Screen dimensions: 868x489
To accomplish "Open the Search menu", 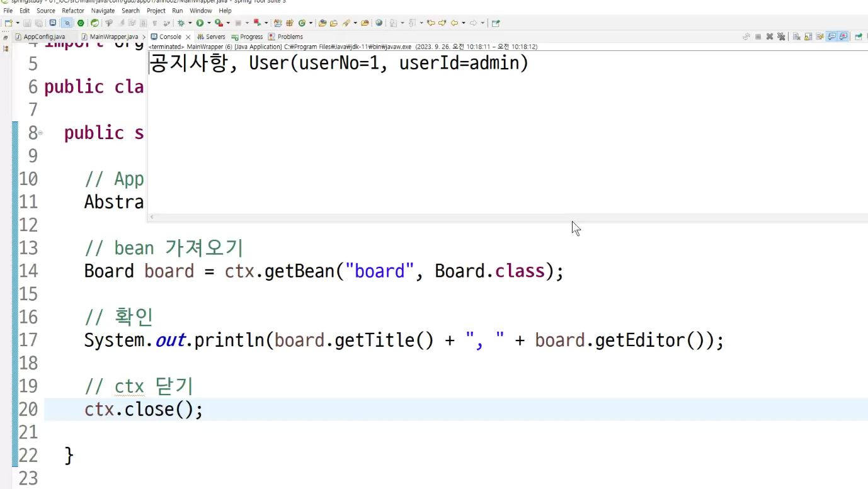I will tap(131, 11).
